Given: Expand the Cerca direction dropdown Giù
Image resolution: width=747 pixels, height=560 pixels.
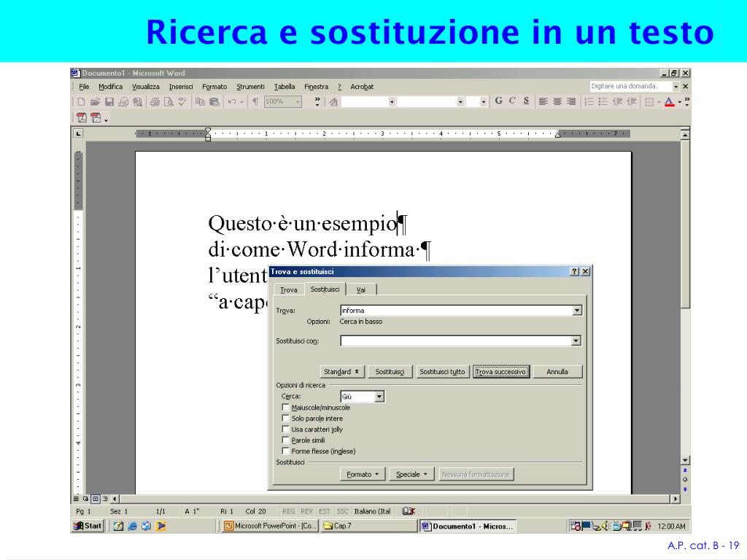Looking at the screenshot, I should coord(379,397).
